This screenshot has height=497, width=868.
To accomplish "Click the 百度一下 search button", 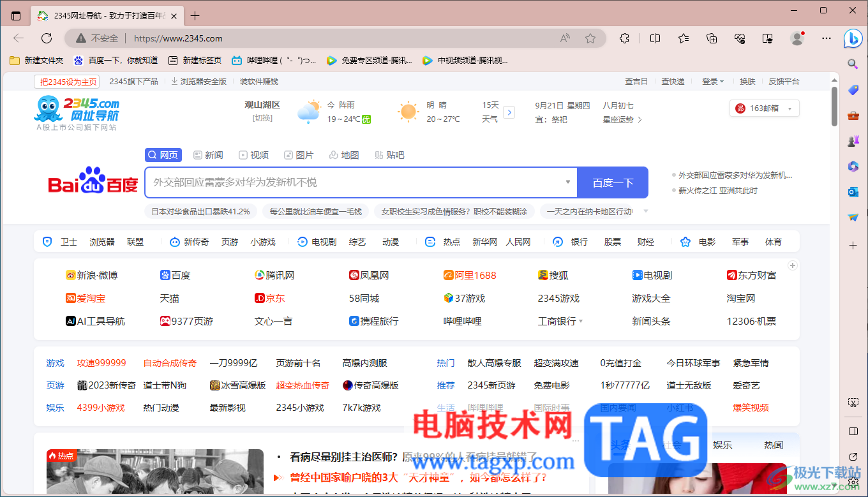I will coord(613,182).
